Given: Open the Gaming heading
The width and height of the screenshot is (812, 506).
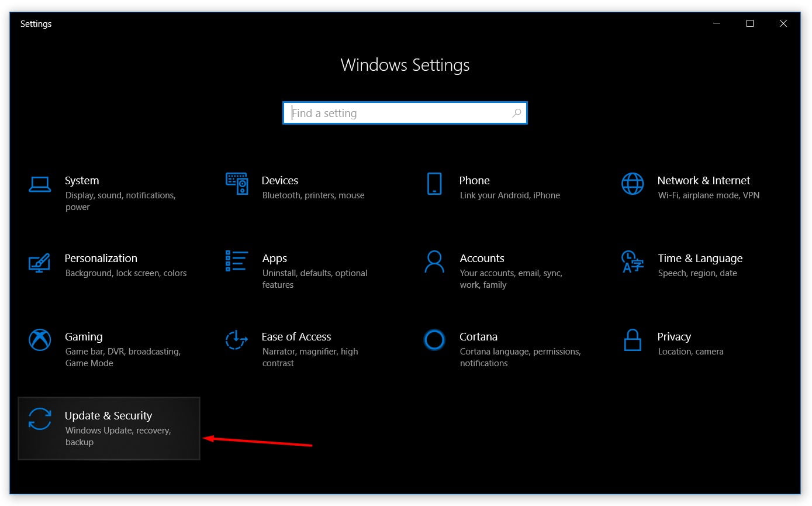Looking at the screenshot, I should click(x=84, y=337).
